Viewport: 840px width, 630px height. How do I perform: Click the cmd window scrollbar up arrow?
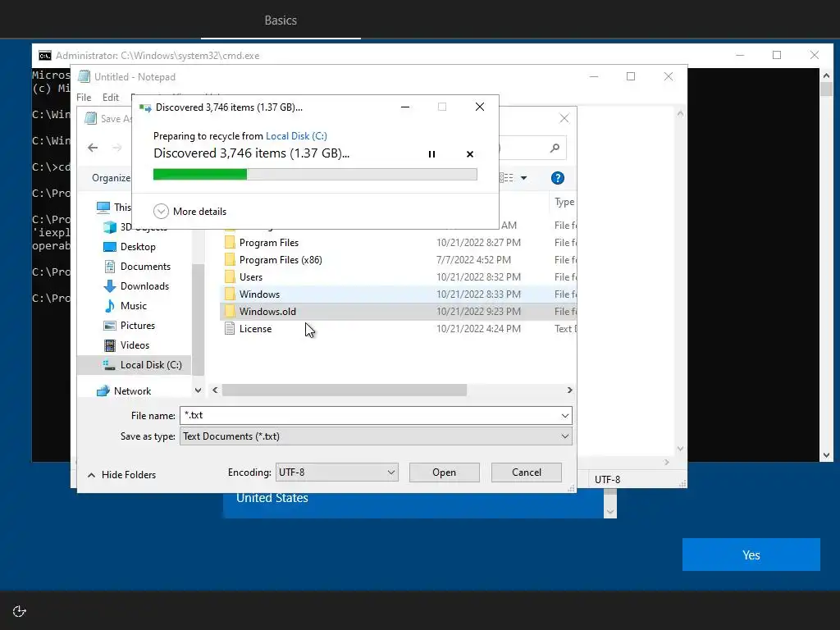pyautogui.click(x=826, y=75)
